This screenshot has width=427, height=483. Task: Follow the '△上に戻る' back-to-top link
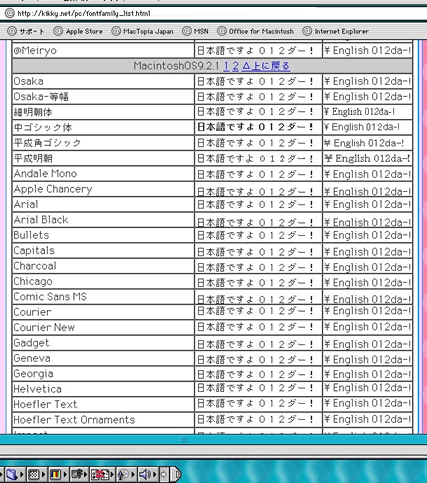point(266,66)
